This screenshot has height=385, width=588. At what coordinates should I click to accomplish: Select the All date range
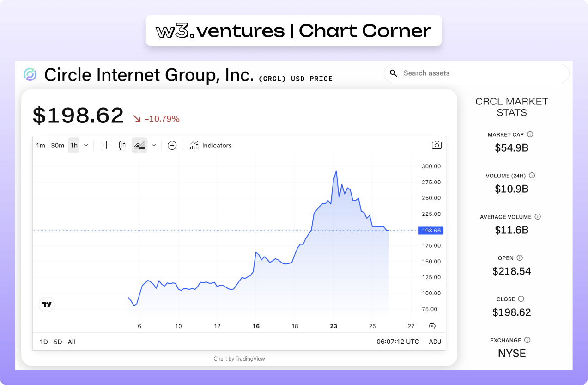pyautogui.click(x=71, y=342)
